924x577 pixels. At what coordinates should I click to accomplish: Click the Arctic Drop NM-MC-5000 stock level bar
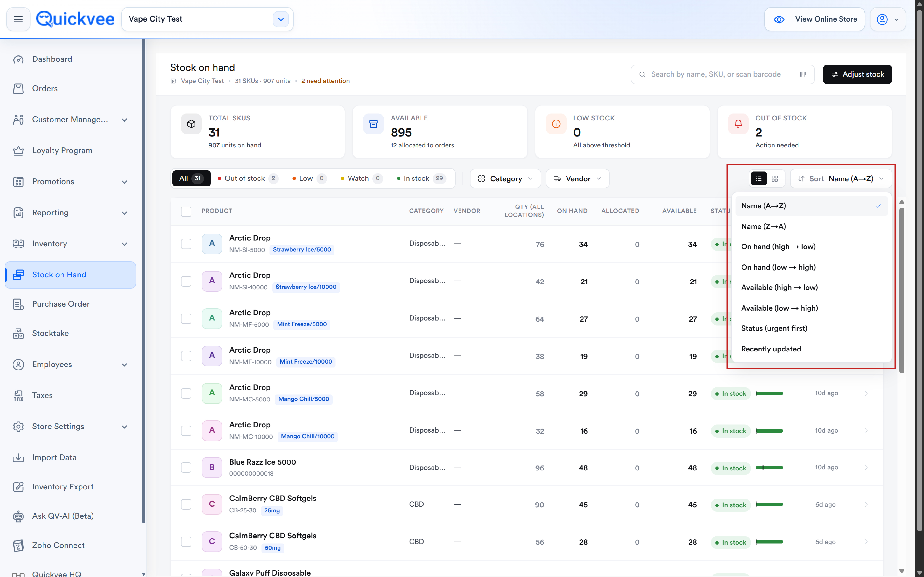tap(769, 393)
